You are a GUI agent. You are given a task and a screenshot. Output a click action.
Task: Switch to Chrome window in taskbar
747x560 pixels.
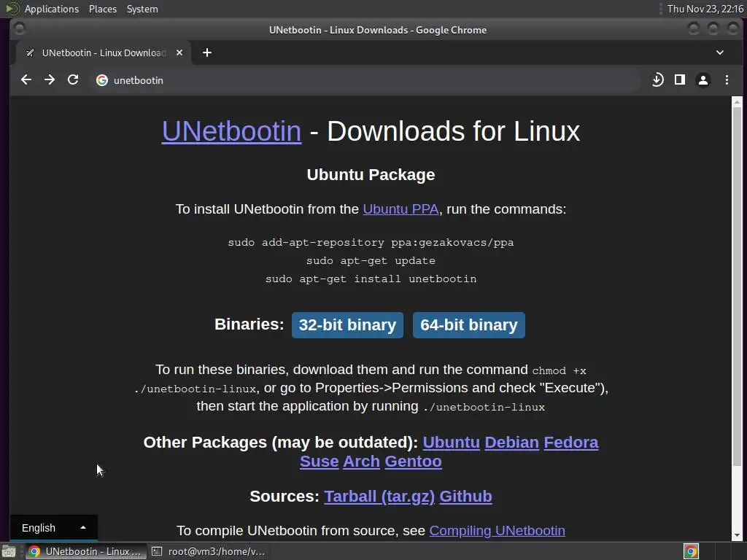coord(85,551)
